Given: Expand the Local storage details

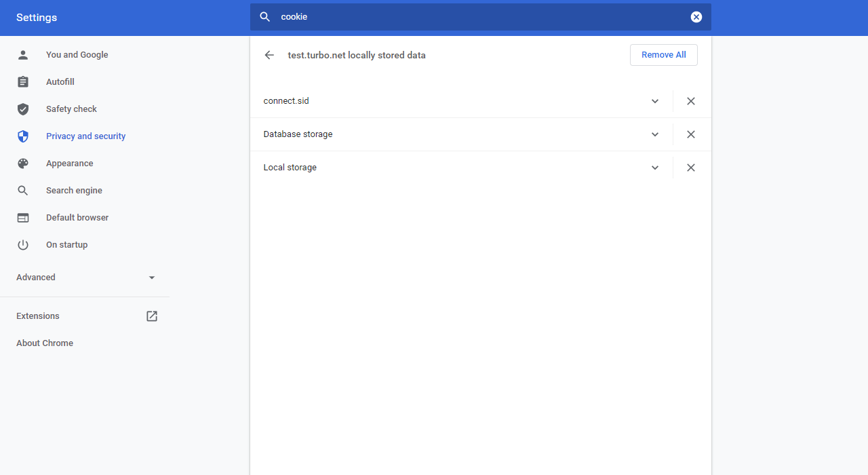Looking at the screenshot, I should click(655, 168).
